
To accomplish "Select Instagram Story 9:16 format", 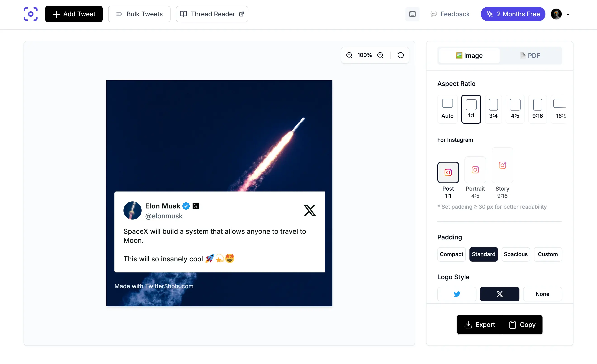I will coord(502,165).
